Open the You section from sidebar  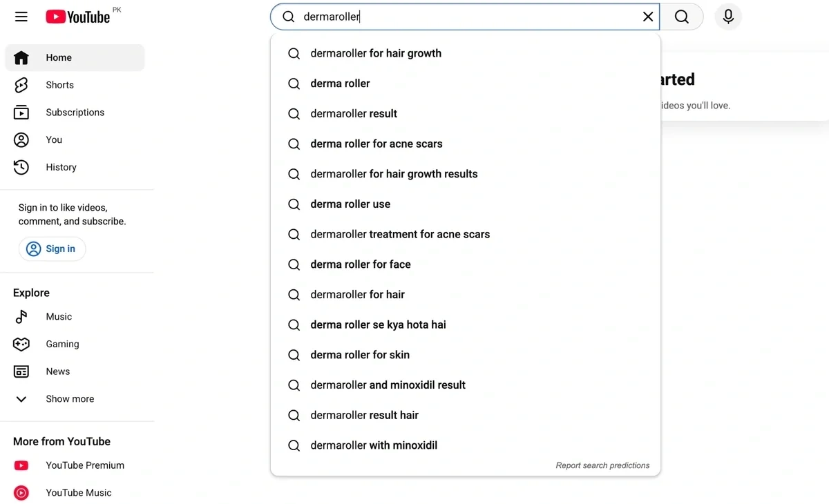point(21,139)
